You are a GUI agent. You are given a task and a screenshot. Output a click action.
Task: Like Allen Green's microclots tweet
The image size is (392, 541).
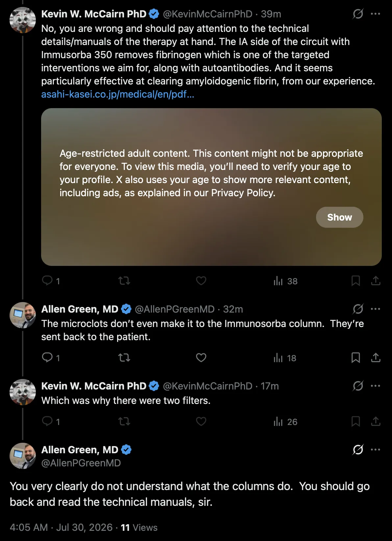tap(201, 358)
